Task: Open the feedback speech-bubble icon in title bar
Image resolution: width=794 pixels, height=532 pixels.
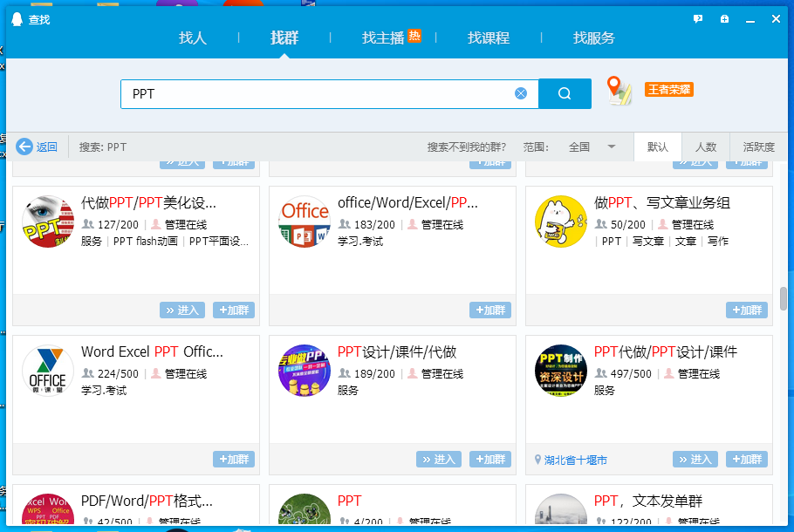Action: click(698, 19)
